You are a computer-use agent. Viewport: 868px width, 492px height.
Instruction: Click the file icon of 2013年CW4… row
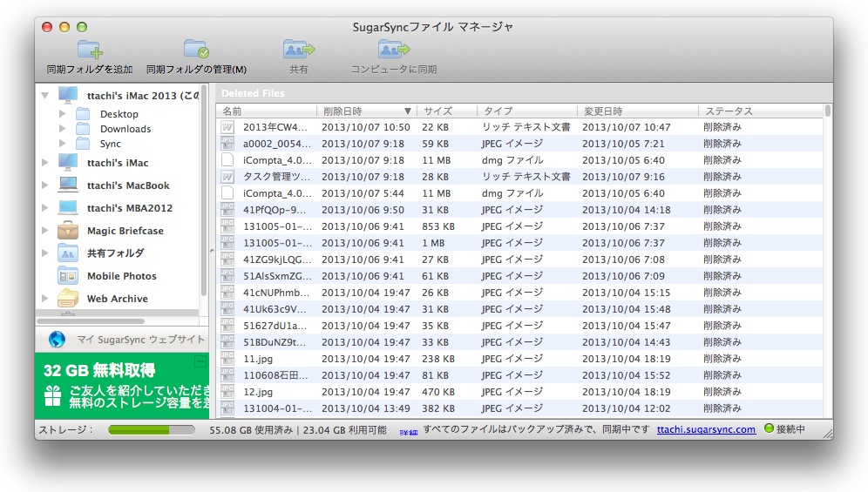coord(227,127)
